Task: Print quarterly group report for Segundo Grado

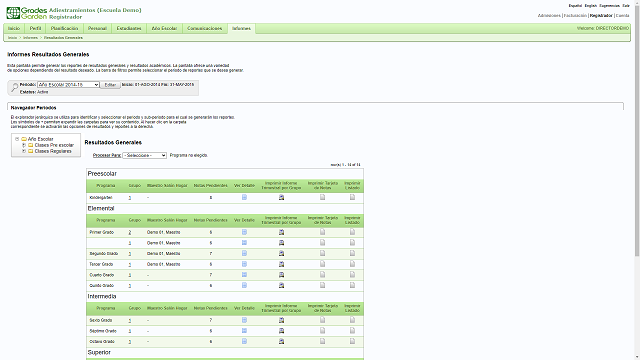Action: [x=281, y=253]
